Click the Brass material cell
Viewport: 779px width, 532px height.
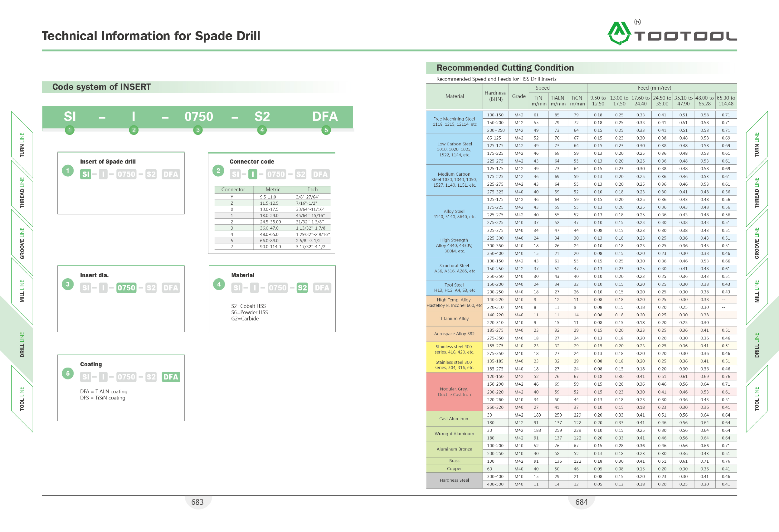(454, 461)
